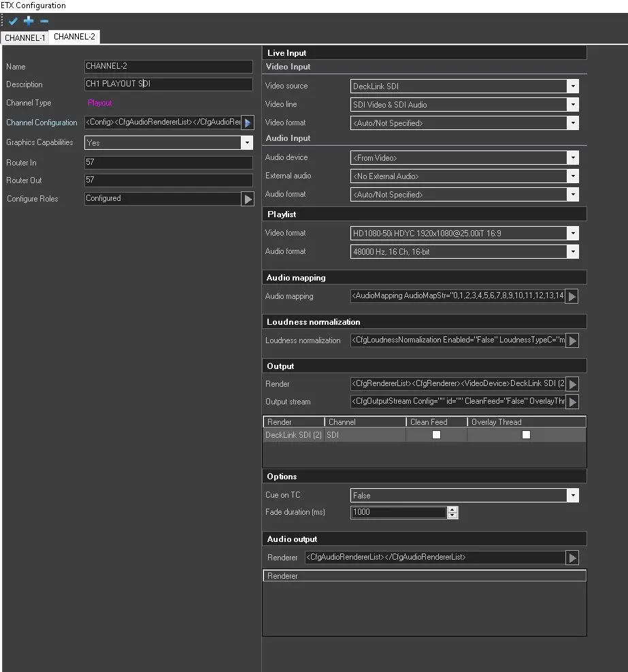Open Audio mapping editor arrow button

tap(572, 296)
